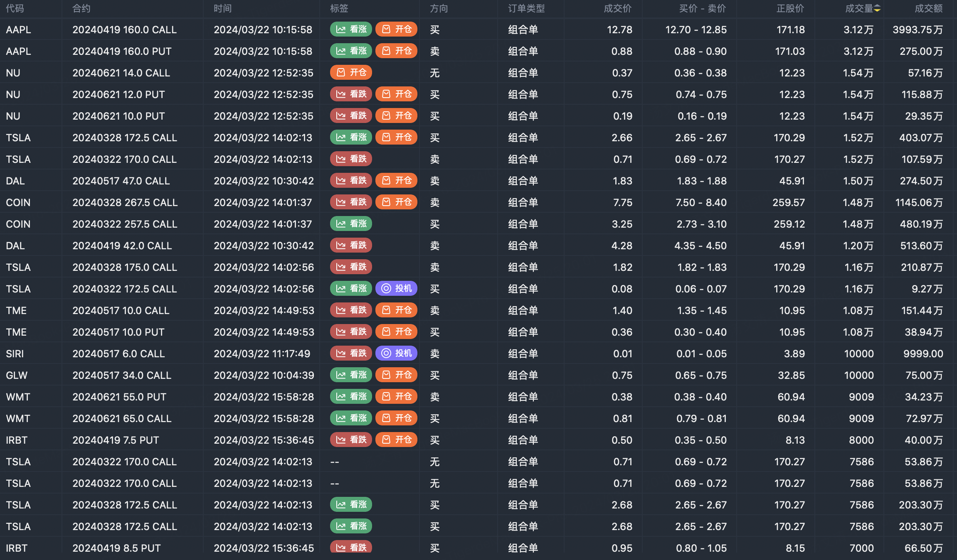Click the 代码 column header

pos(15,9)
